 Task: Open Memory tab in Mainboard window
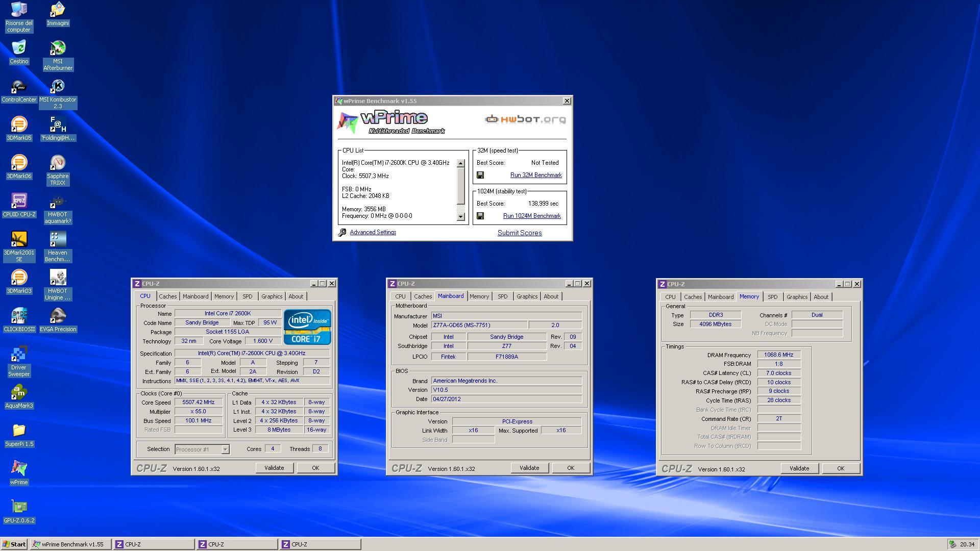479,296
